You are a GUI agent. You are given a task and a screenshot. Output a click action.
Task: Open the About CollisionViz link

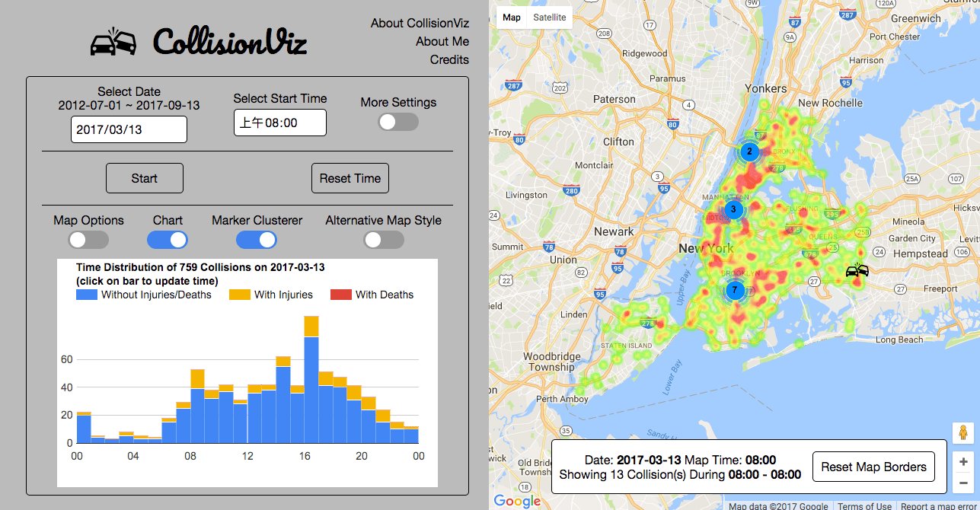coord(420,24)
